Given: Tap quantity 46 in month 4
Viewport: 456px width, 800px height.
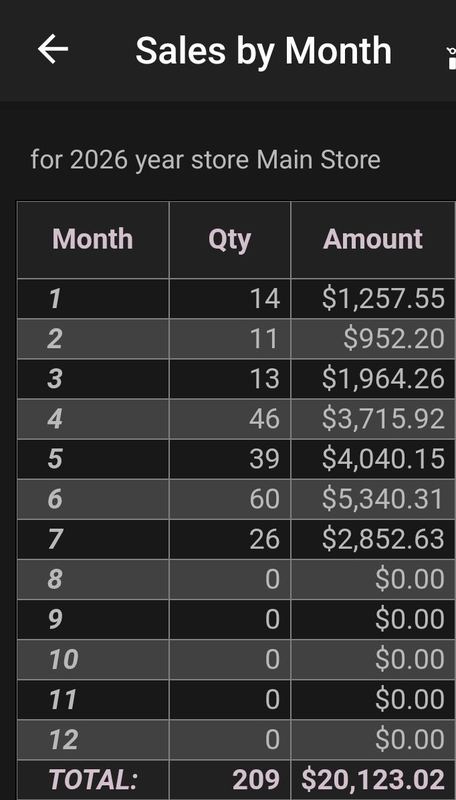Looking at the screenshot, I should (264, 419).
